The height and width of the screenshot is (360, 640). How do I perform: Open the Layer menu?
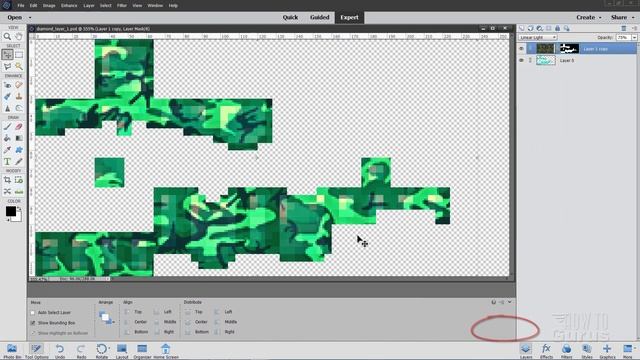89,6
